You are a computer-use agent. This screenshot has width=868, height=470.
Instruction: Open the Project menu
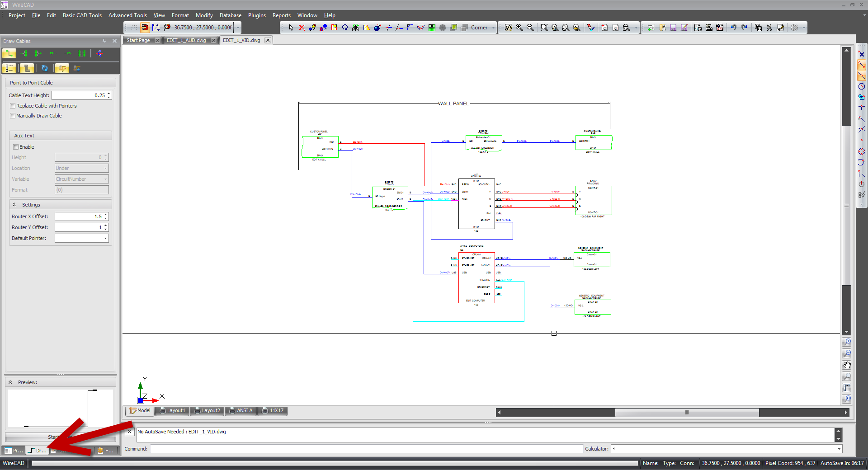coord(17,15)
